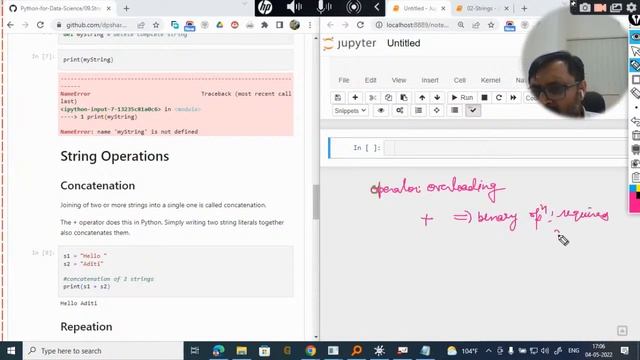Copy selected cells in Jupyter toolbar
This screenshot has width=640, height=360.
pyautogui.click(x=388, y=98)
